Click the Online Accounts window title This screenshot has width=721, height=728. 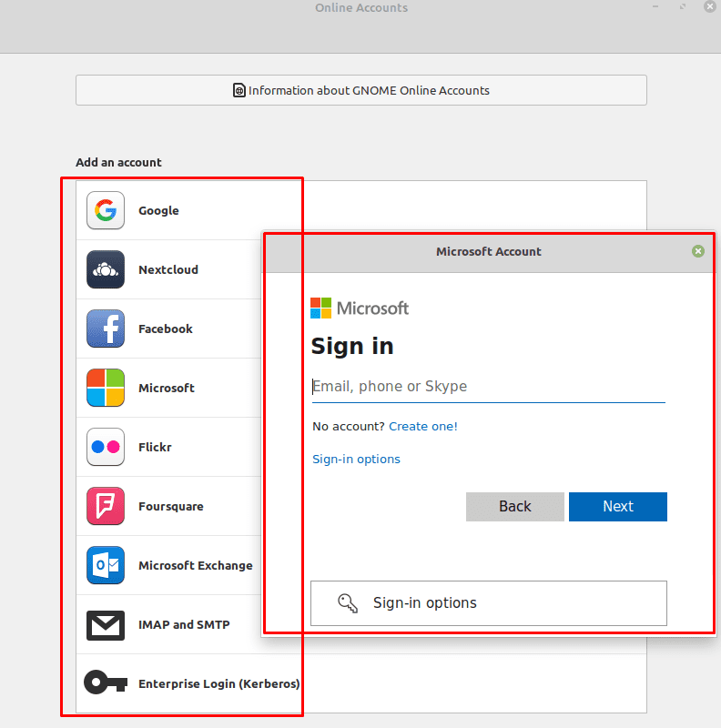click(361, 7)
